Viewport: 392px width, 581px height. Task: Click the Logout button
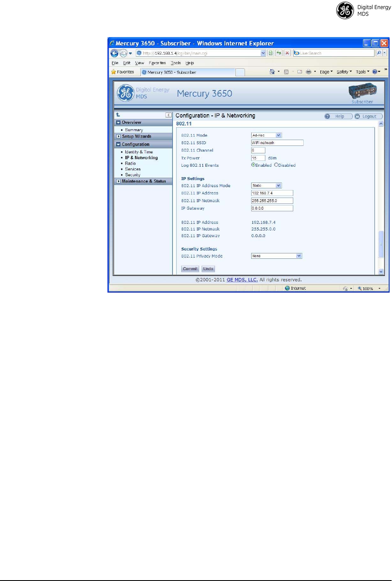point(368,116)
